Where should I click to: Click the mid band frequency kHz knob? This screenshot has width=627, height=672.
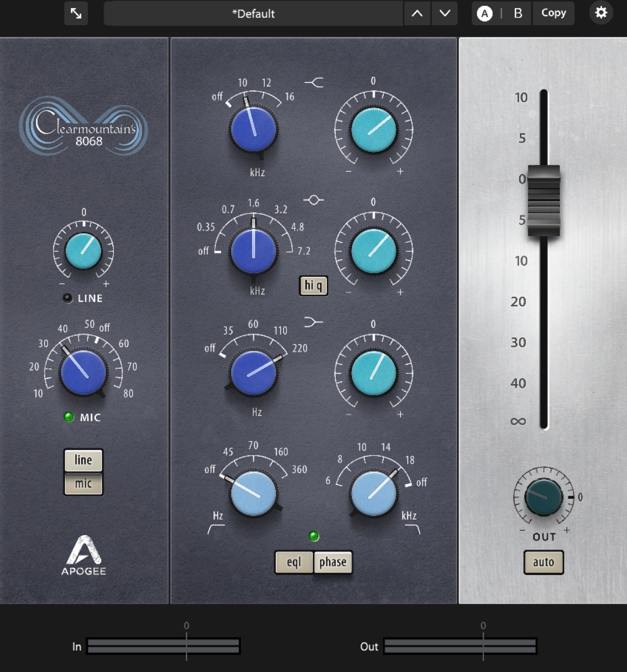pos(254,251)
